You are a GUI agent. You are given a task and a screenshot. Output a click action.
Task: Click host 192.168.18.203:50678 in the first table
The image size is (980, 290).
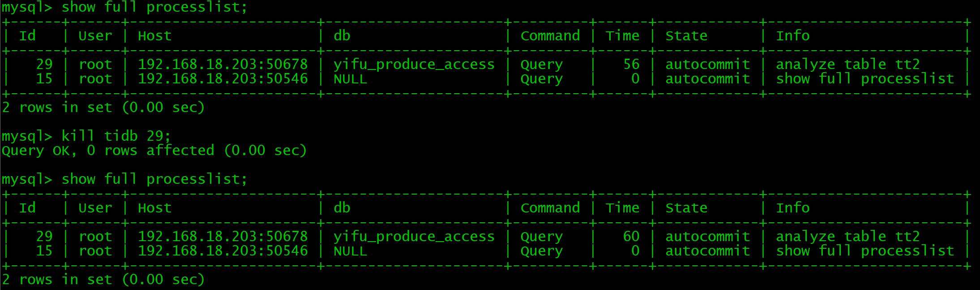pos(223,65)
